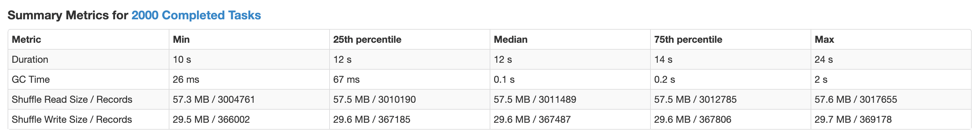Click the max Duration value 24 s

coord(824,60)
